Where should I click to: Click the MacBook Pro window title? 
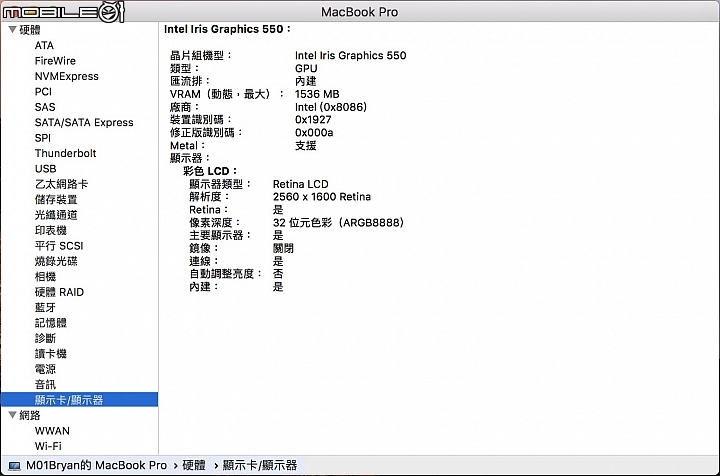360,12
